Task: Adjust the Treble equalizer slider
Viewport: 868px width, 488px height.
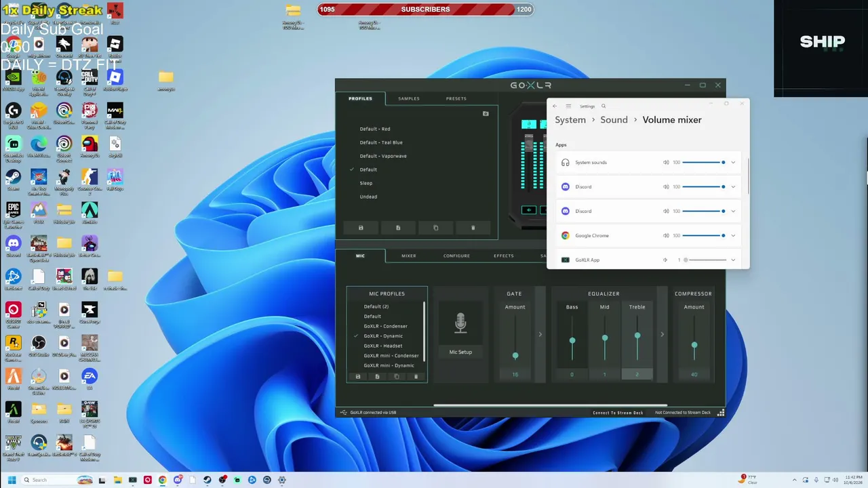Action: click(x=637, y=335)
